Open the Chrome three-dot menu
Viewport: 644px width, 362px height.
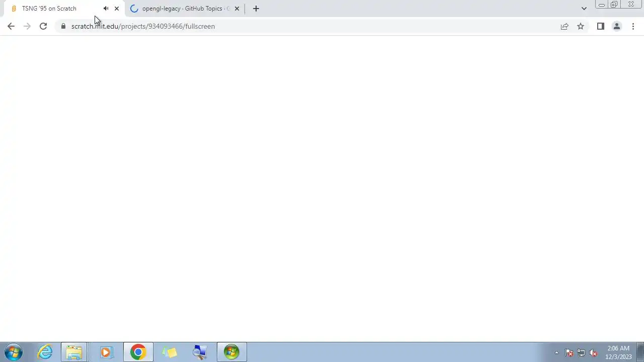click(633, 26)
